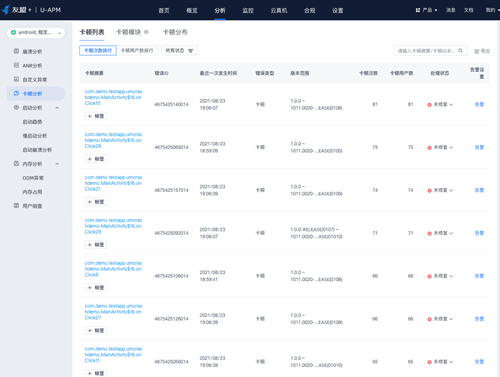
Task: Open 用户细查 via its sidebar icon
Action: coord(16,205)
